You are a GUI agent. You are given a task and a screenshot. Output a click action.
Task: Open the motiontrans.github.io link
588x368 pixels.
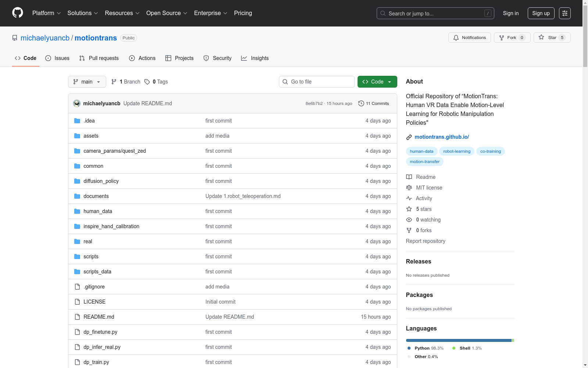(x=442, y=137)
